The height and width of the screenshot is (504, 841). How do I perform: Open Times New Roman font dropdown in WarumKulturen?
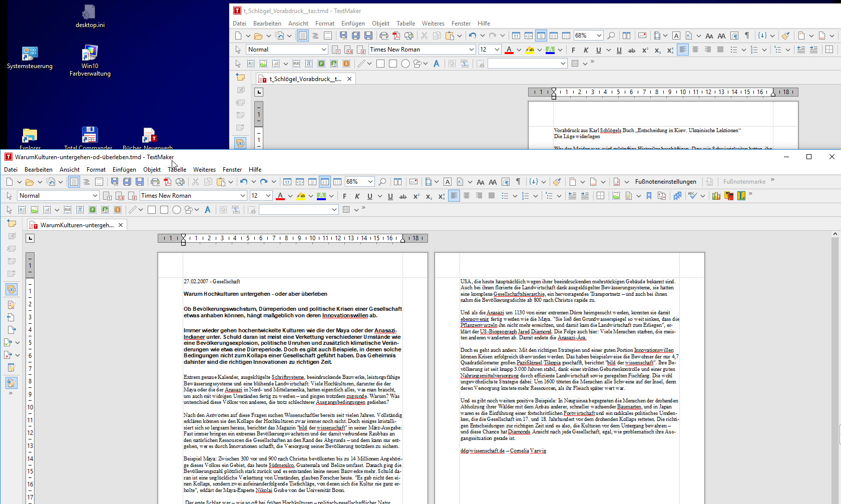[242, 196]
